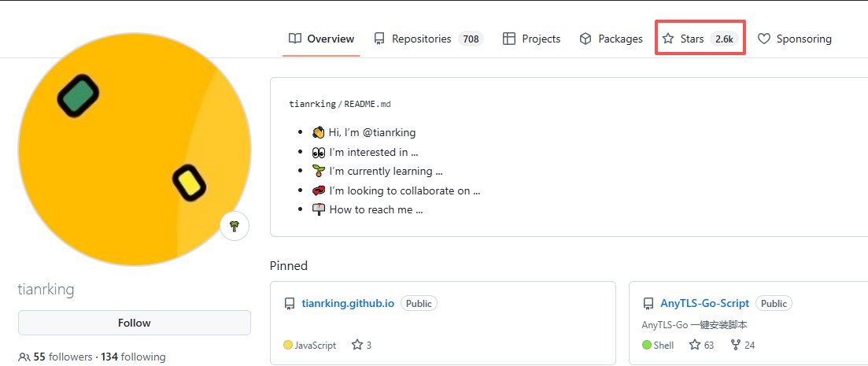868x366 pixels.
Task: Click the repo icon beside AnyTLS-Go-Script
Action: coord(648,304)
